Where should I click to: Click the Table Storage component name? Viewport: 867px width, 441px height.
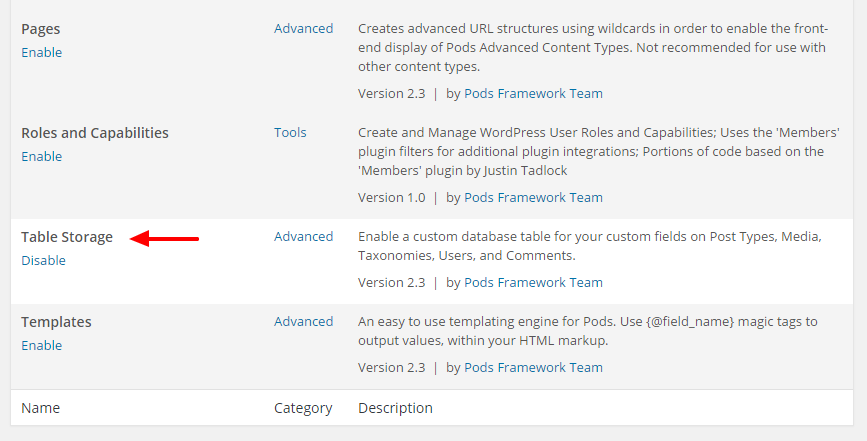point(67,237)
